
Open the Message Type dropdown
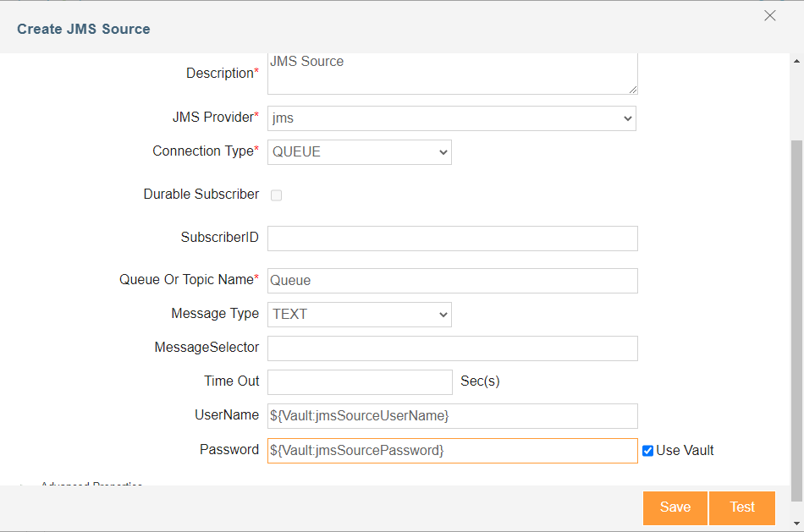coord(360,314)
